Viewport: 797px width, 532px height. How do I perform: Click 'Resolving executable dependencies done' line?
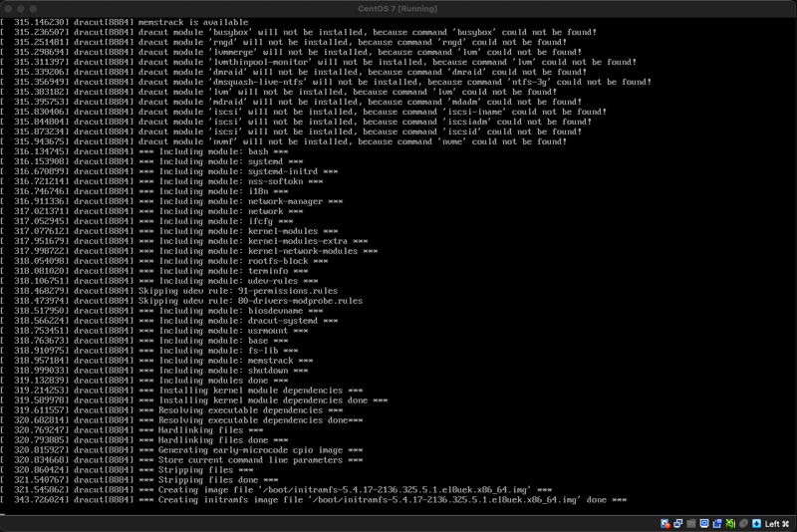(181, 420)
